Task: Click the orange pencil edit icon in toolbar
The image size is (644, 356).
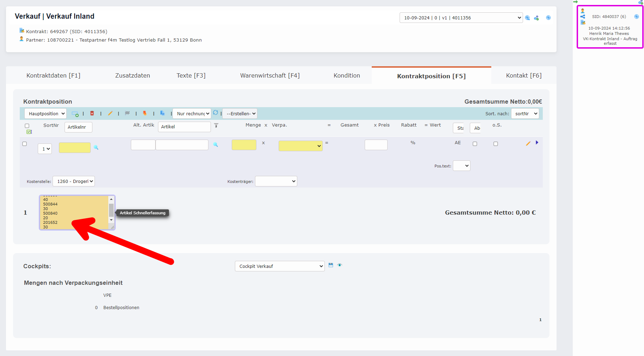Action: (x=110, y=113)
